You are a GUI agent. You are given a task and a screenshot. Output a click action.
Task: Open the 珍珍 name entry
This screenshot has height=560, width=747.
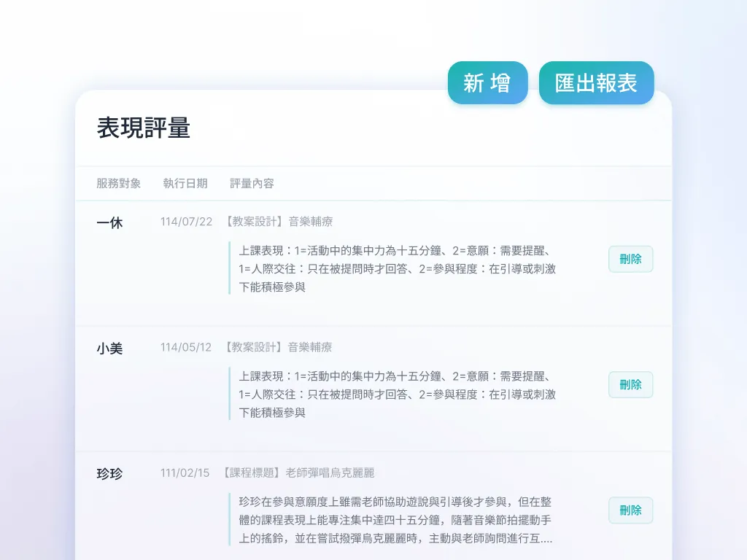[109, 474]
